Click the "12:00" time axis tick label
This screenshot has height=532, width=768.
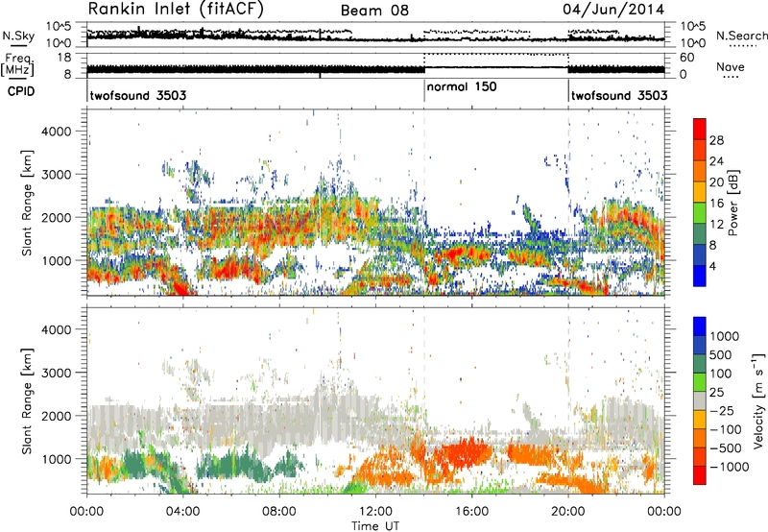(x=375, y=512)
